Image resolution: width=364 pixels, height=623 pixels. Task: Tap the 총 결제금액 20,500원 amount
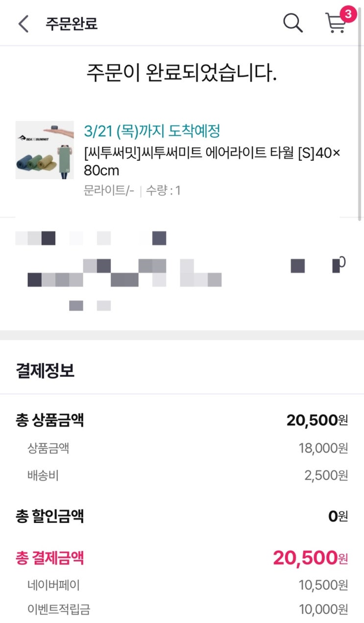point(311,558)
